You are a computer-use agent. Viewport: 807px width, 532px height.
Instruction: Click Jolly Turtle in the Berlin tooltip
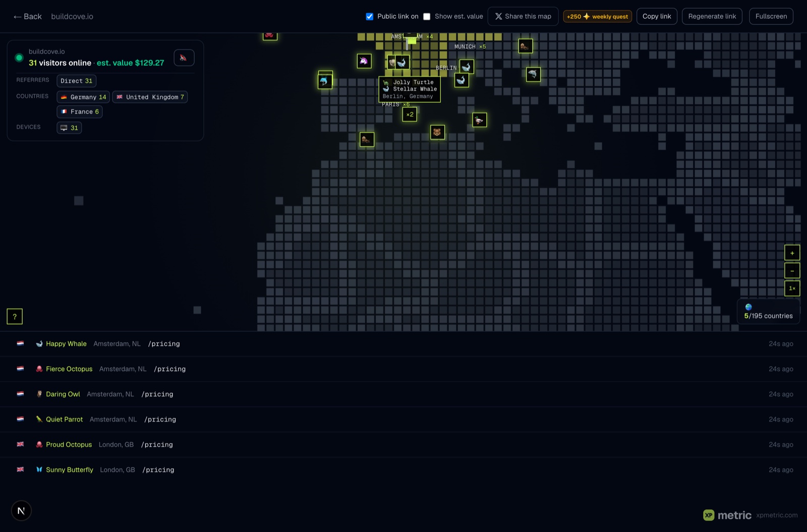coord(413,82)
